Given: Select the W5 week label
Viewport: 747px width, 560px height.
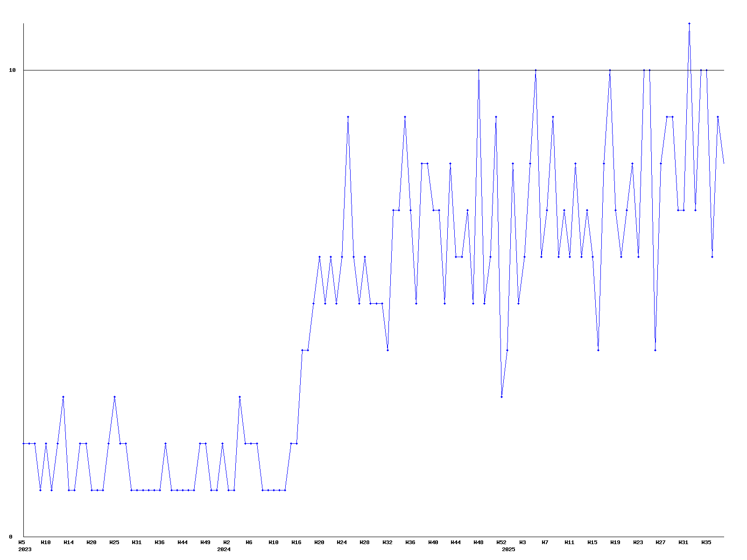Looking at the screenshot, I should pos(22,542).
